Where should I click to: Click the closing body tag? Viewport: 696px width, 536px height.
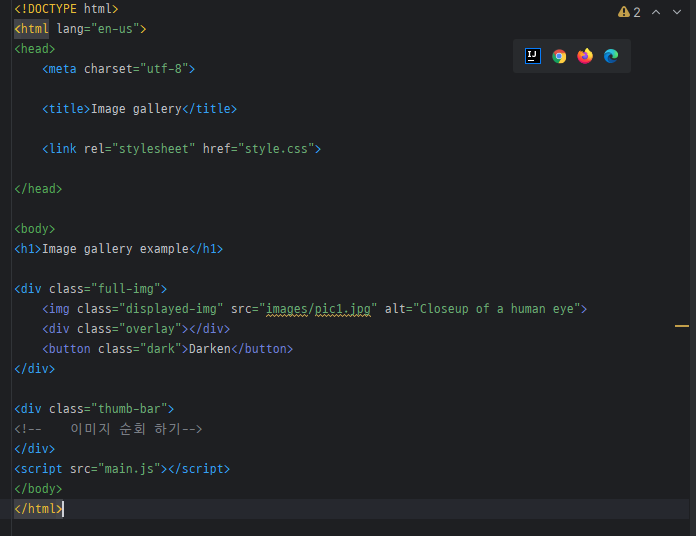click(x=38, y=489)
